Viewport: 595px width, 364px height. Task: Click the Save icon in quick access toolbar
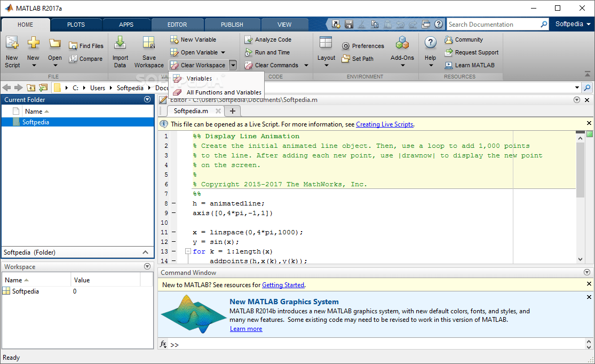pos(349,25)
